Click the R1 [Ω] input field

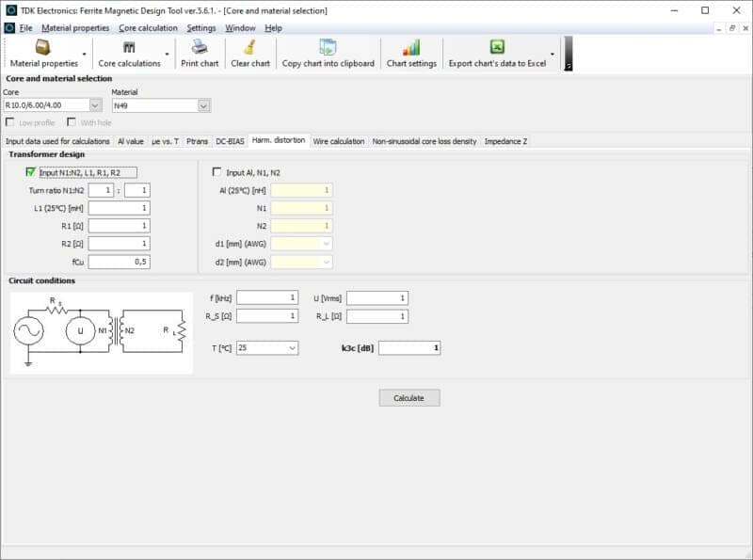pyautogui.click(x=120, y=226)
